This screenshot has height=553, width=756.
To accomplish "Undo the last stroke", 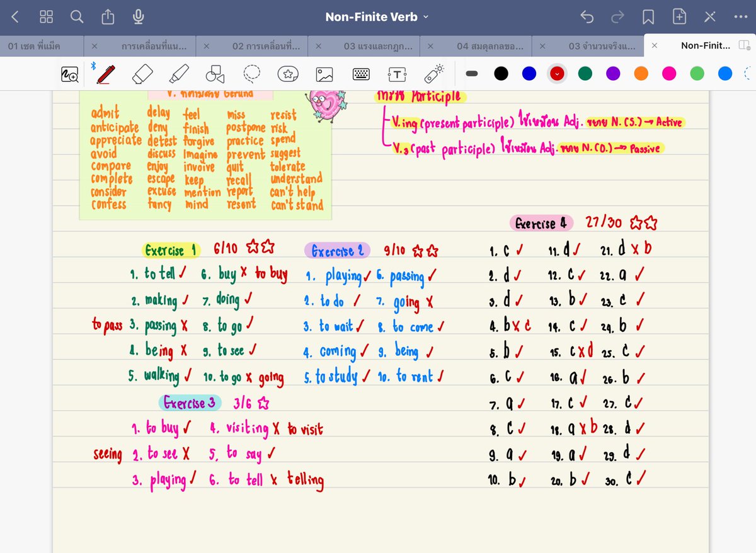I will (x=587, y=17).
